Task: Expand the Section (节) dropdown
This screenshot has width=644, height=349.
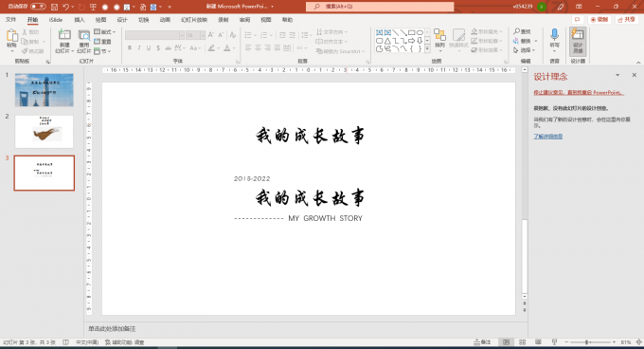Action: point(102,51)
